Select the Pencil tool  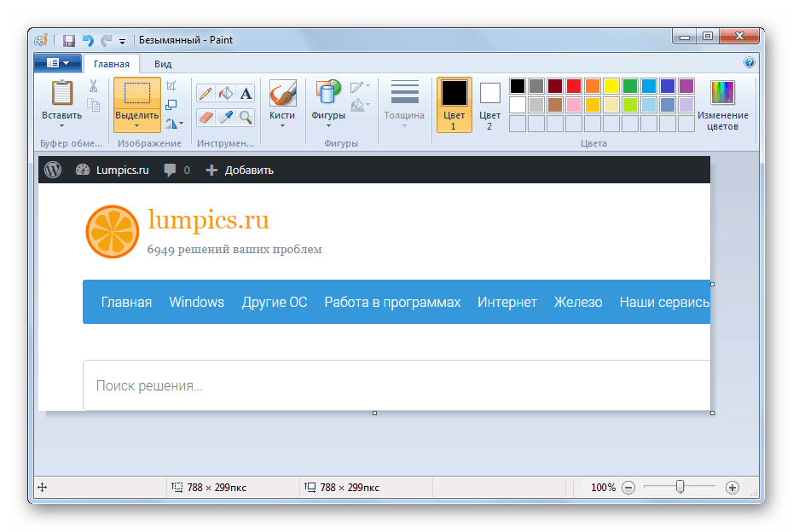pyautogui.click(x=205, y=92)
